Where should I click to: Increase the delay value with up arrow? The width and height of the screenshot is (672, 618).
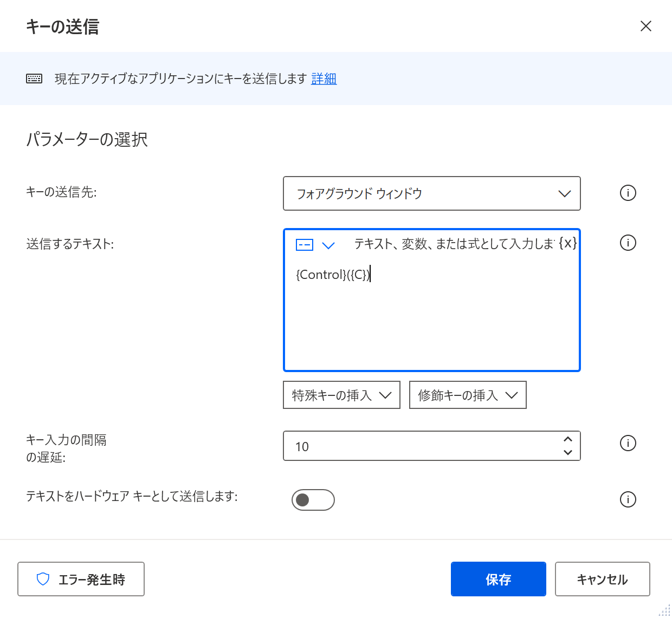[x=567, y=440]
